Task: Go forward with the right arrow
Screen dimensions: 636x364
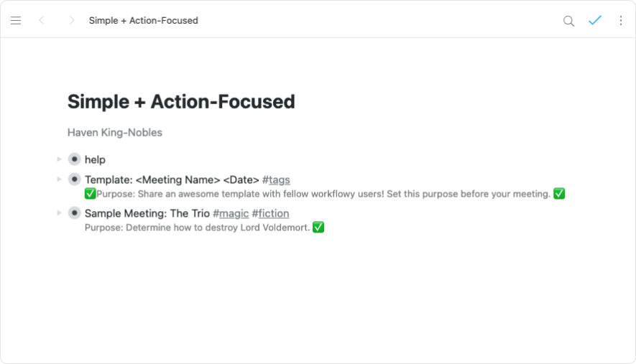Action: point(71,21)
